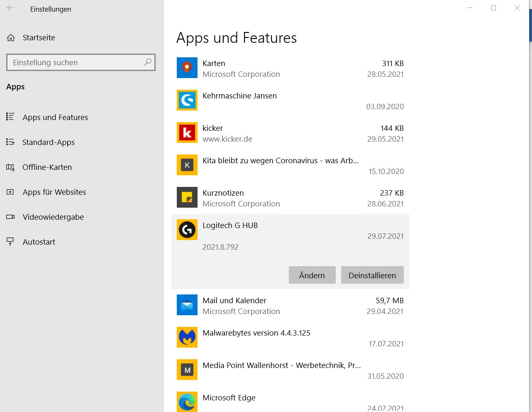This screenshot has height=412, width=532.
Task: Select the Kita bleibt zu wegen Coronavirus entry
Action: [281, 160]
